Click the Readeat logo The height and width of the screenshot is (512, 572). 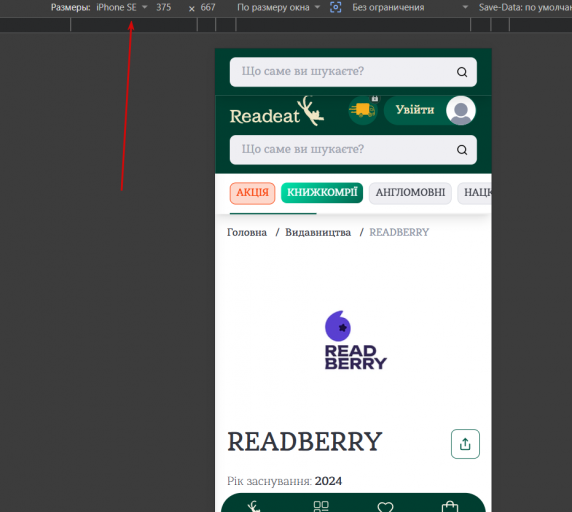click(277, 111)
